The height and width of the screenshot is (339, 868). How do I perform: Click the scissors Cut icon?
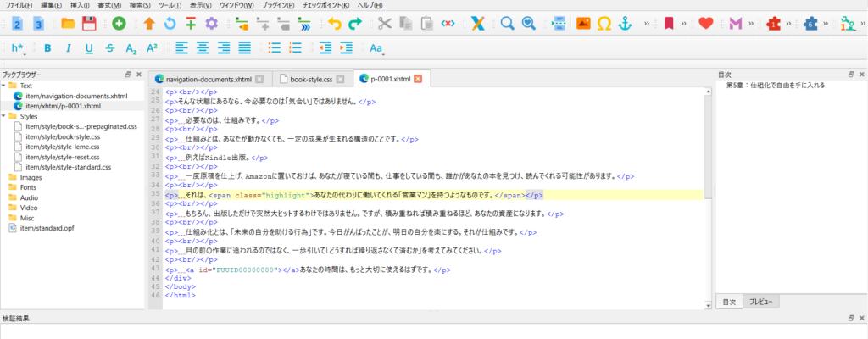click(385, 24)
